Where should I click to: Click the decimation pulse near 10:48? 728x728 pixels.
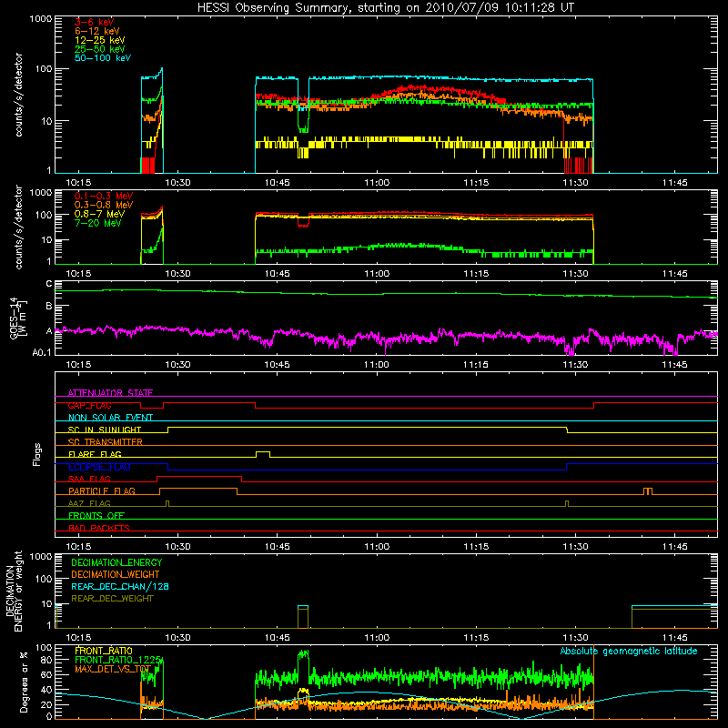303,617
